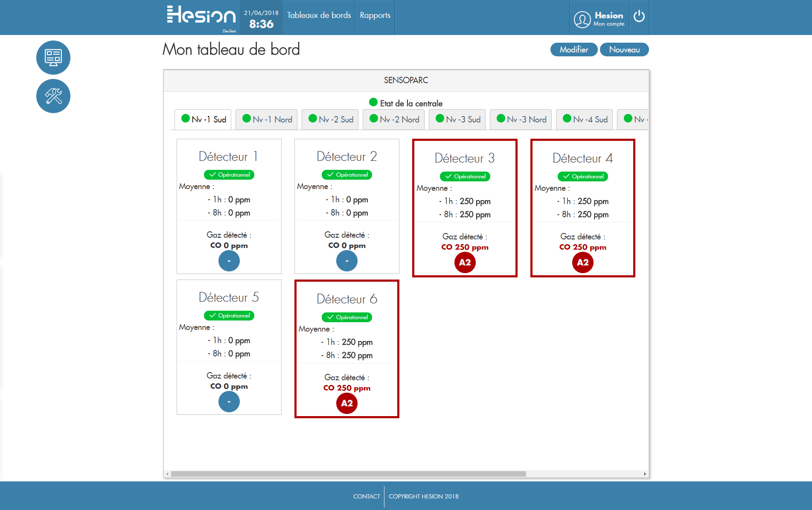Click the Détecteur 5 card title
The width and height of the screenshot is (812, 510).
pos(229,297)
